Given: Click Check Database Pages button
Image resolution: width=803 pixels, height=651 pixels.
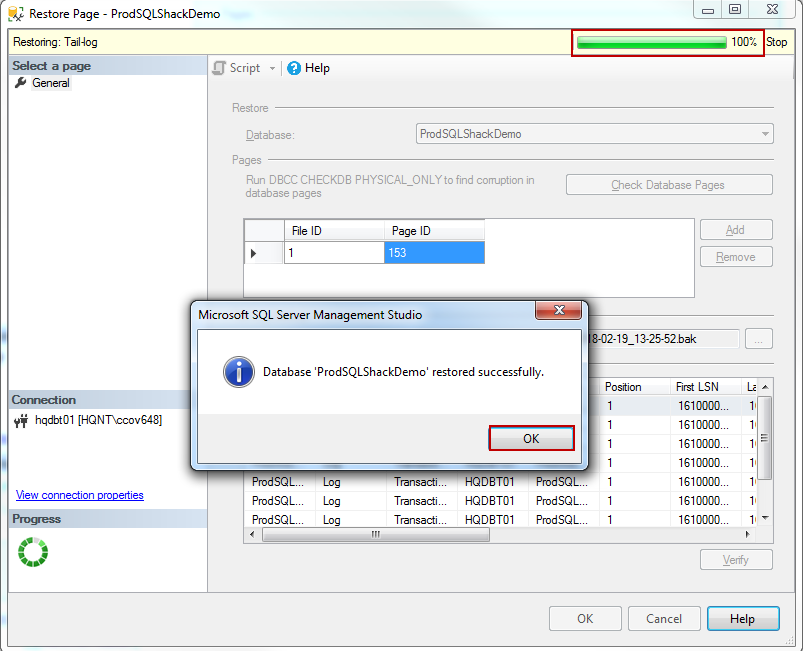Looking at the screenshot, I should point(669,185).
